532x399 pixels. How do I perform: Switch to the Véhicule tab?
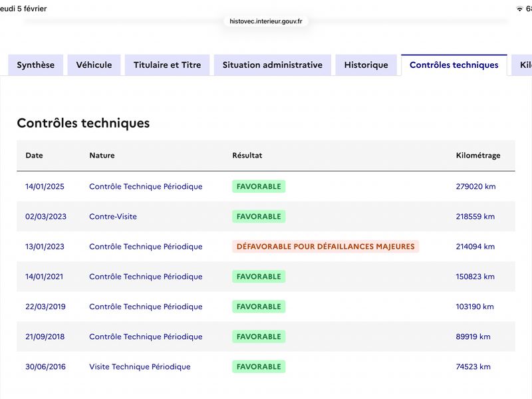(94, 65)
